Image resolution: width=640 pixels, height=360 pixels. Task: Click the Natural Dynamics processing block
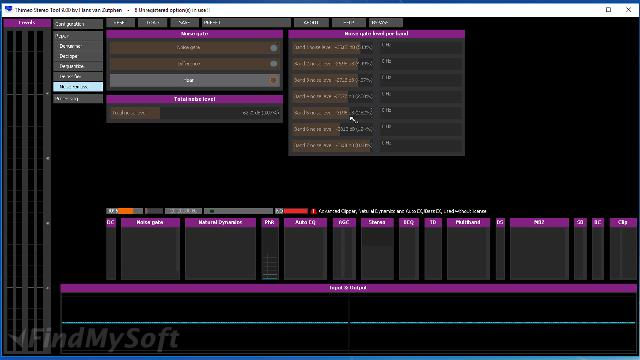[x=220, y=249]
